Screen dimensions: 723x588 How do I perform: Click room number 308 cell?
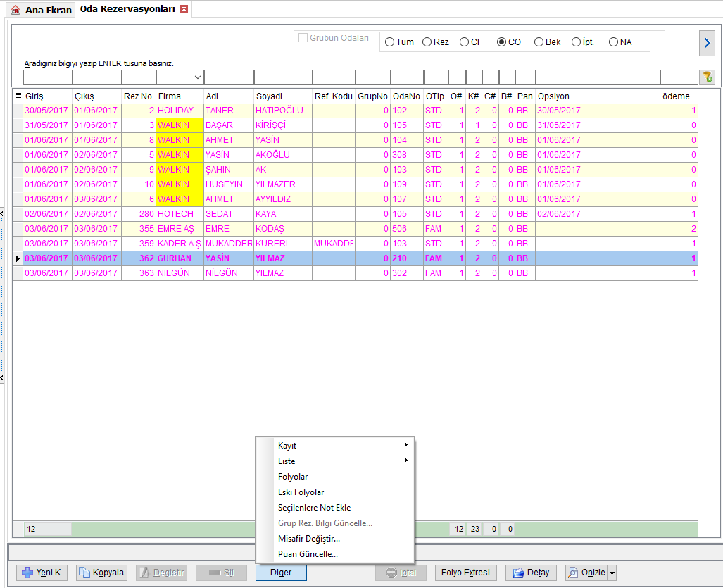(407, 154)
